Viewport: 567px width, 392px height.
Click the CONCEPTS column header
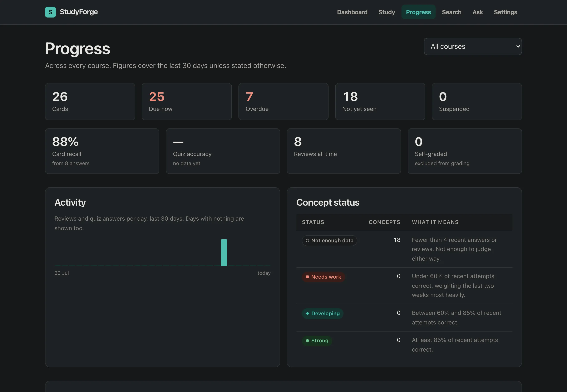[x=384, y=222]
